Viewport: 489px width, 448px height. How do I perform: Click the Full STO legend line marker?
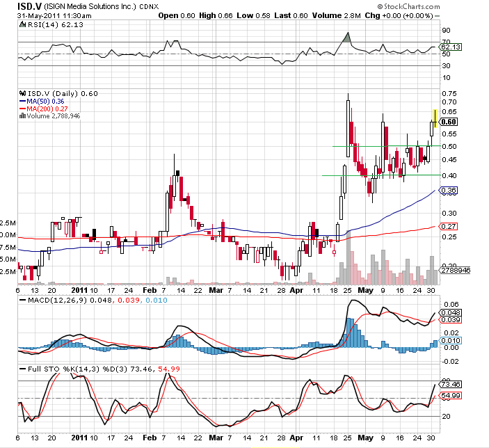22,369
